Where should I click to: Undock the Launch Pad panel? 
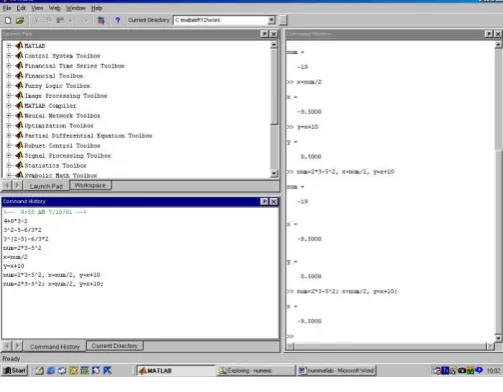(264, 34)
